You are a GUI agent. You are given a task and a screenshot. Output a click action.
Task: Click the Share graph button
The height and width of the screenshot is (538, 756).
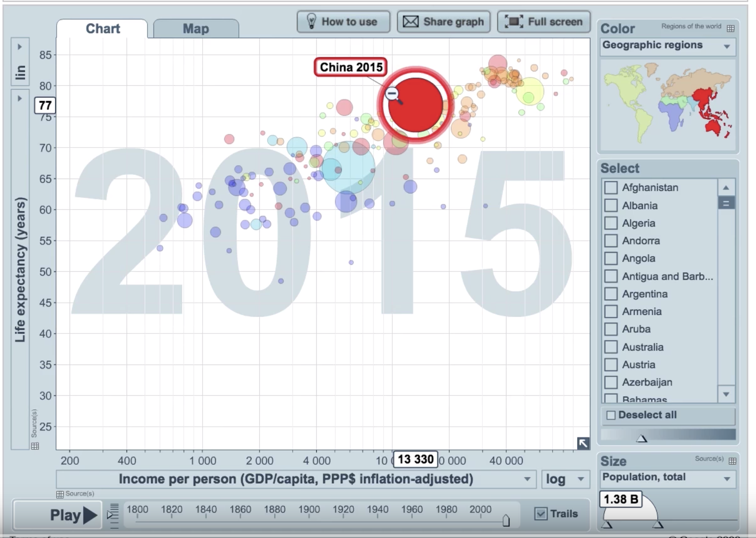click(x=443, y=22)
